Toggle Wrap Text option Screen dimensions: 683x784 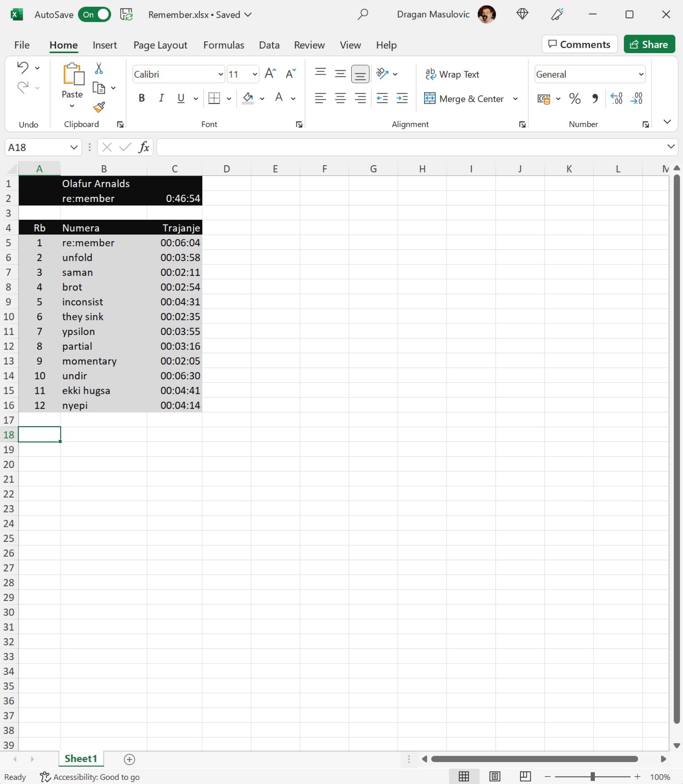point(452,74)
